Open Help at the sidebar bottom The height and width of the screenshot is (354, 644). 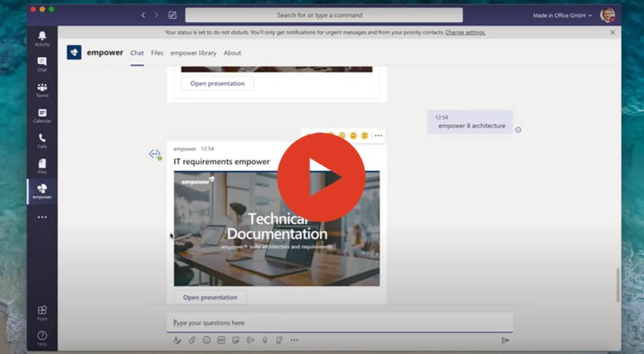pos(42,338)
